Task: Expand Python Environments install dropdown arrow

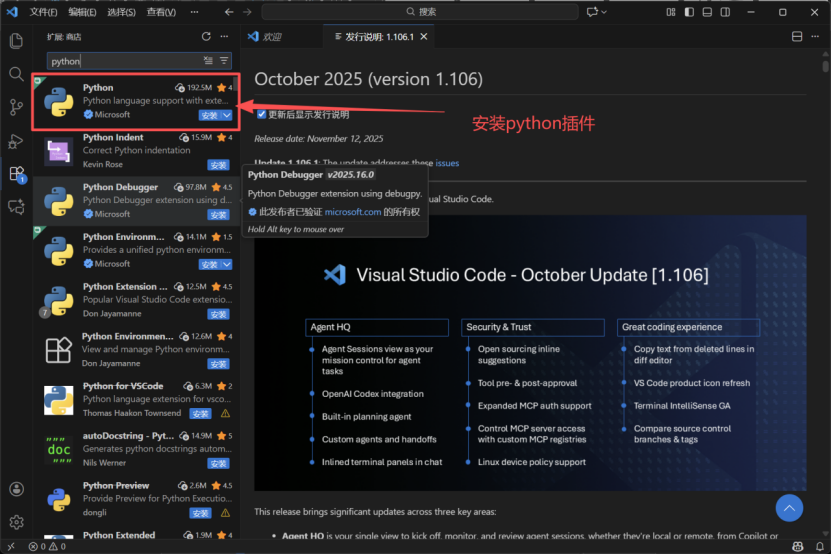Action: (227, 264)
